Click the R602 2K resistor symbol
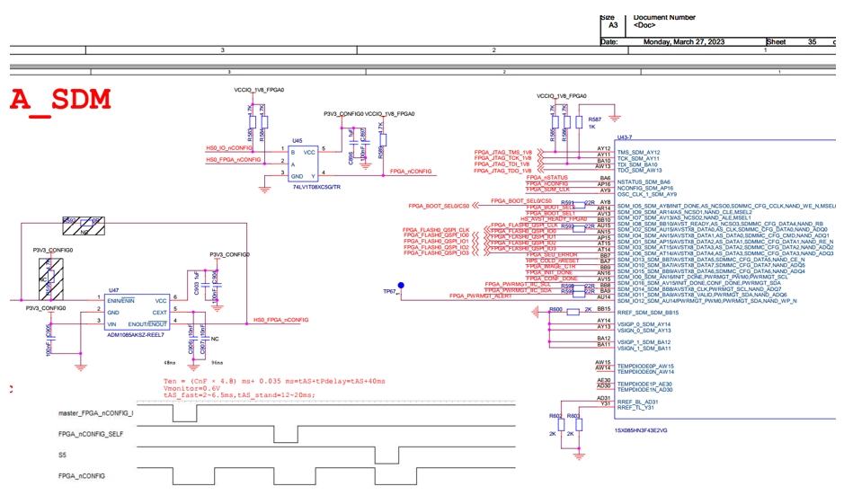844x504 pixels. (x=561, y=425)
